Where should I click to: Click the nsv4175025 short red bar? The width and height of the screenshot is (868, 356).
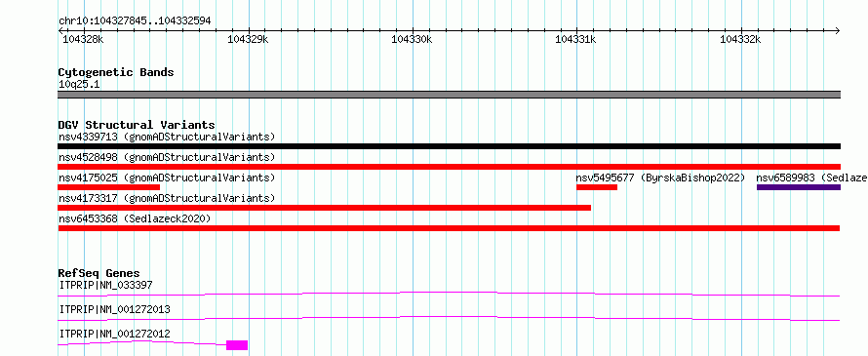tap(108, 187)
